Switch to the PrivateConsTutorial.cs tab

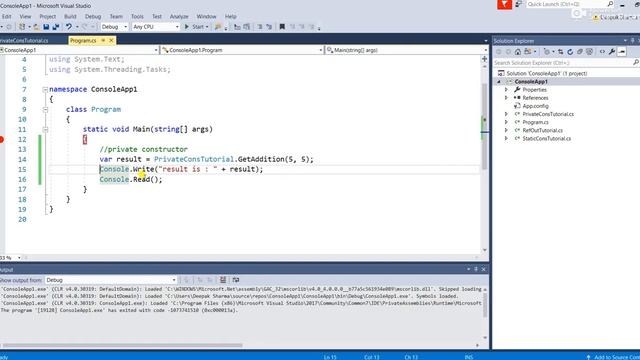click(24, 41)
